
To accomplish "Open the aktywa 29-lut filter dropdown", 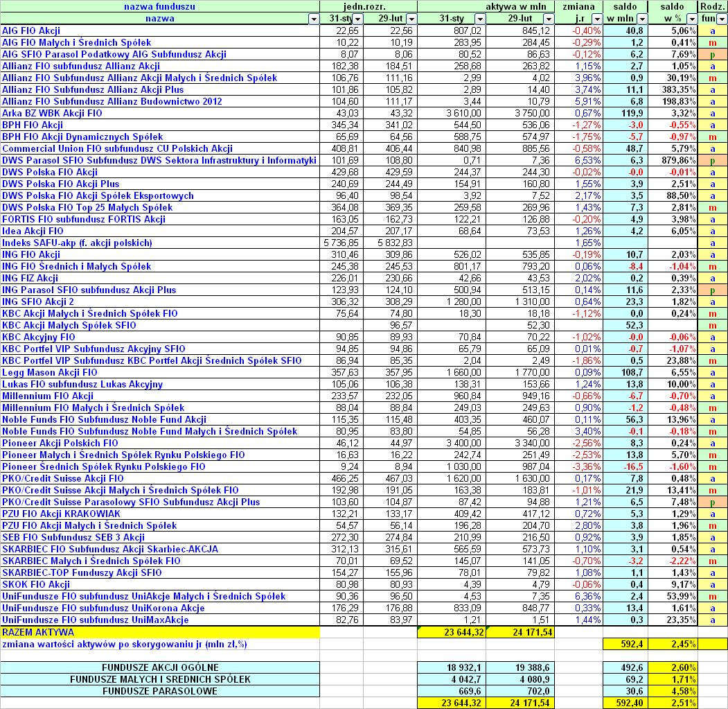I will point(549,19).
